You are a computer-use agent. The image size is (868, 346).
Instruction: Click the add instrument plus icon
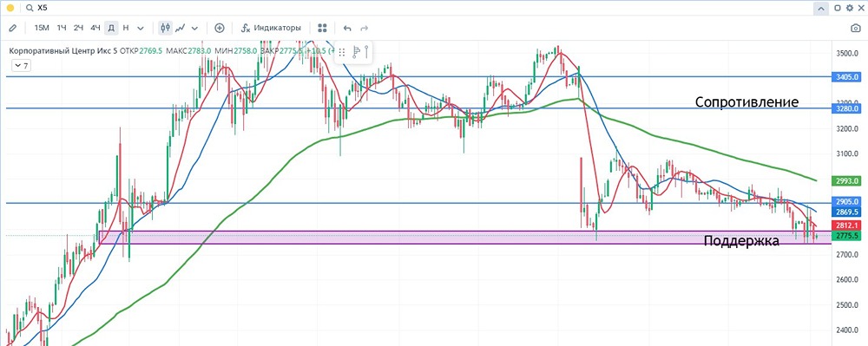click(x=220, y=28)
